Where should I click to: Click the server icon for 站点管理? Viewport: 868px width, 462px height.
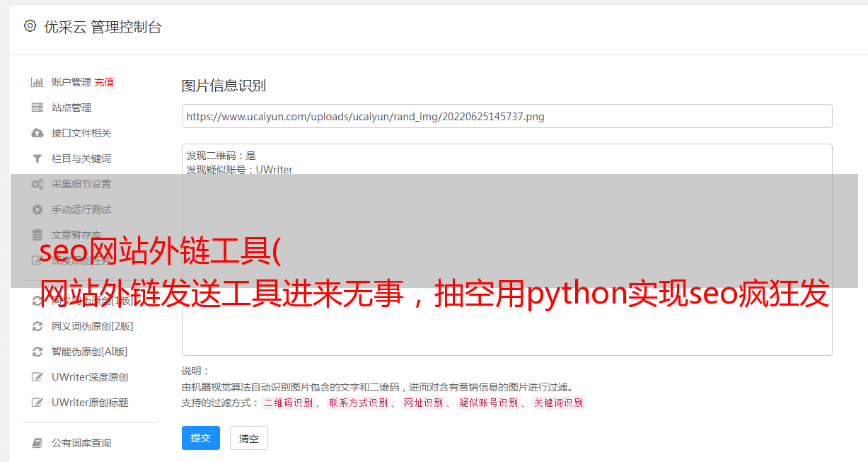coord(37,108)
